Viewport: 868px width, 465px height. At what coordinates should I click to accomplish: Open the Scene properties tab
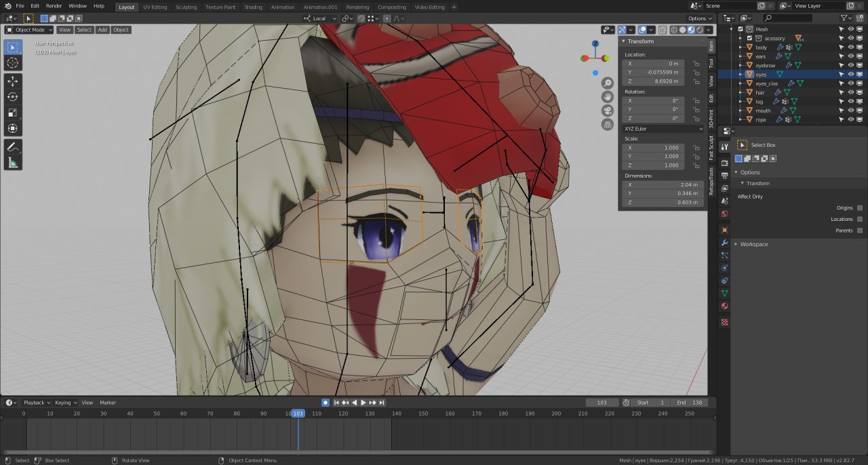pos(724,201)
